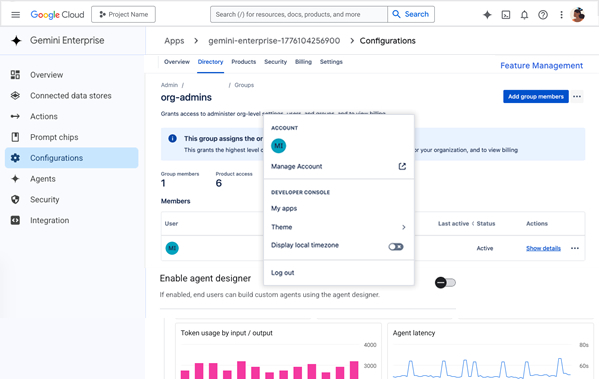Click Apps in the breadcrumb
Screen dimensions: 599x379
tap(174, 41)
